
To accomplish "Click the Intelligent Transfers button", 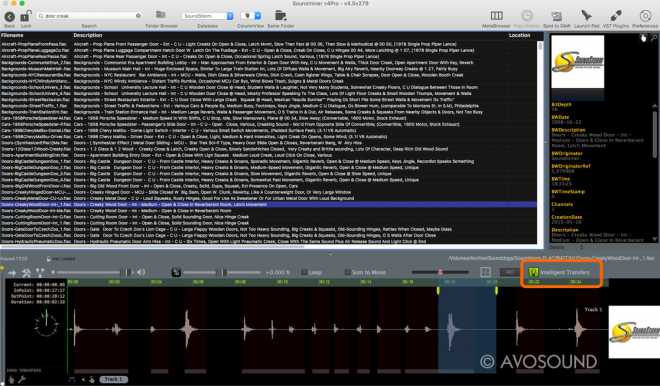I will 560,272.
